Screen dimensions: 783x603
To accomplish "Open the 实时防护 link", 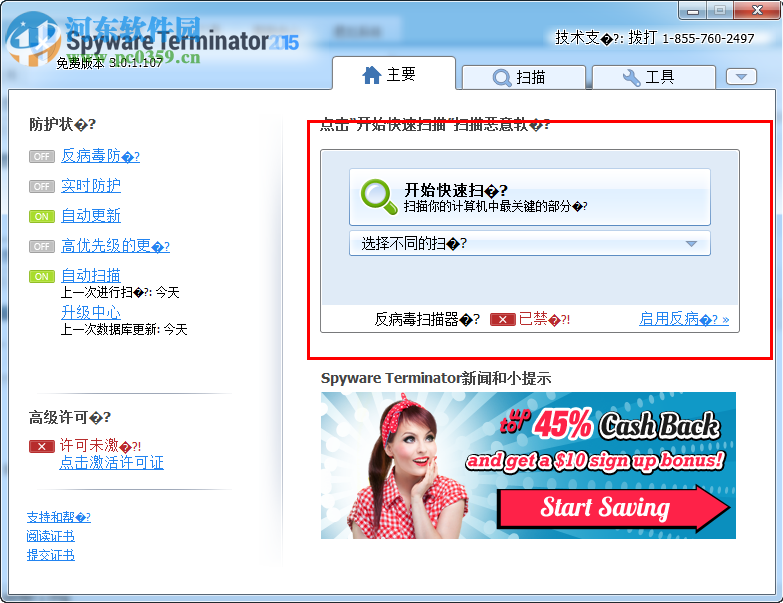I will click(91, 186).
